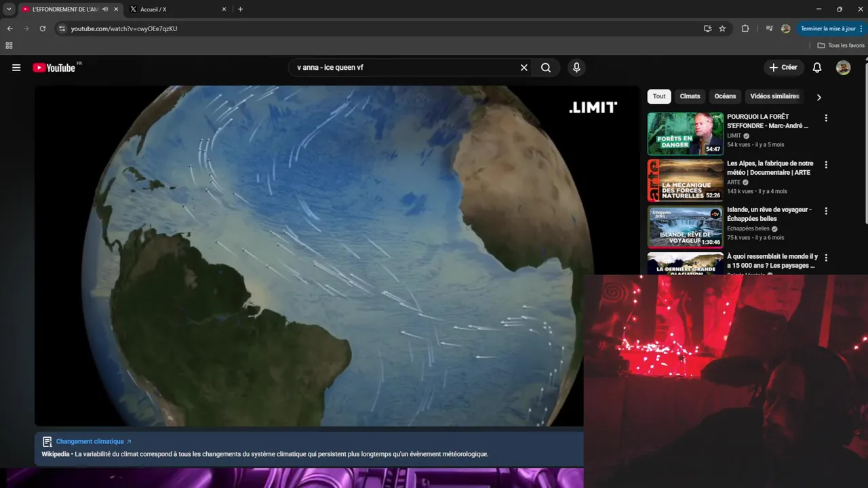Select the Climats filter chip
The image size is (868, 488).
tap(690, 96)
